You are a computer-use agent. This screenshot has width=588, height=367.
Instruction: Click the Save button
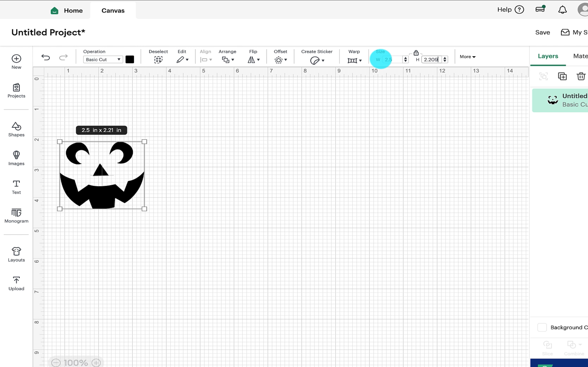543,32
